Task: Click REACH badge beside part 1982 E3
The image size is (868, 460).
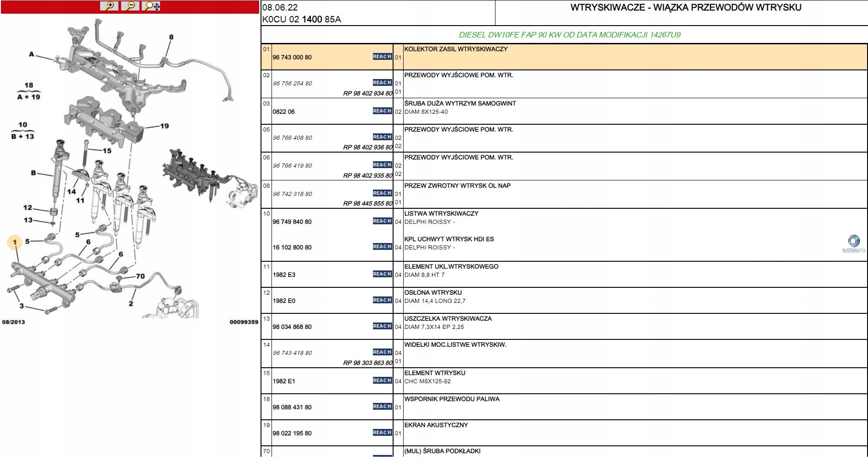Action: tap(382, 274)
